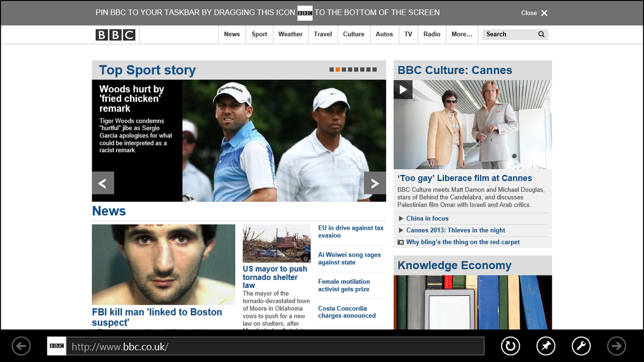The image size is (644, 362).
Task: Open 'EU in drive against tax evasion' link
Action: coord(351,231)
